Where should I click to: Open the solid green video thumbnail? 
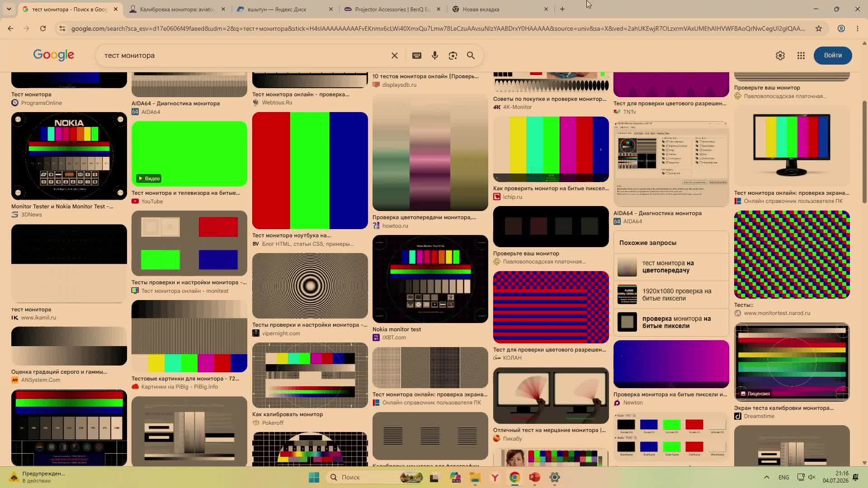[189, 154]
